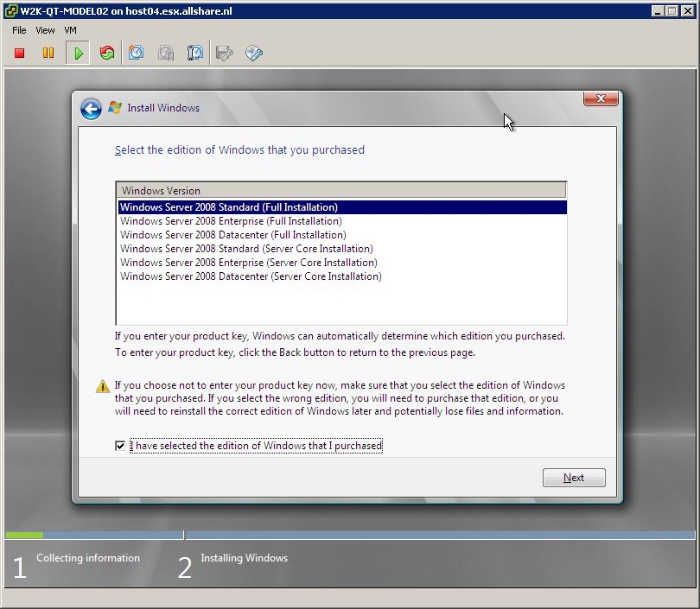700x609 pixels.
Task: Click the greyed Revert to Snapshot icon
Action: coord(166,53)
